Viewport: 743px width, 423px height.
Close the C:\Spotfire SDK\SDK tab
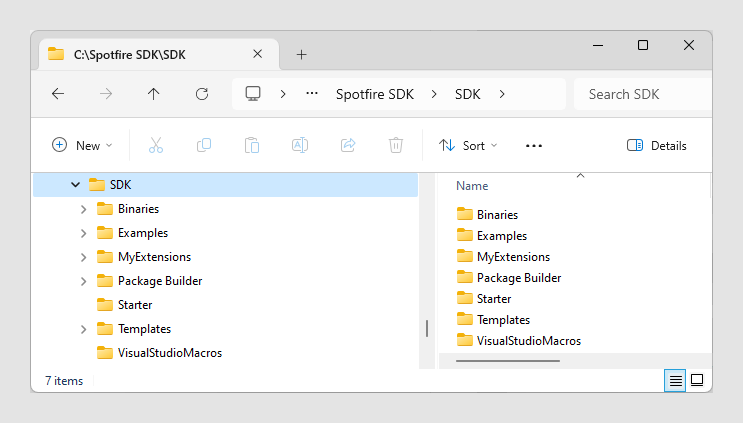pyautogui.click(x=257, y=54)
